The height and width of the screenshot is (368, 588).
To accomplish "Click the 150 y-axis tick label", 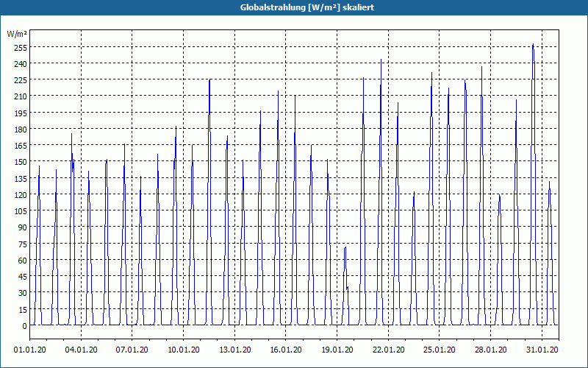I will pyautogui.click(x=21, y=162).
